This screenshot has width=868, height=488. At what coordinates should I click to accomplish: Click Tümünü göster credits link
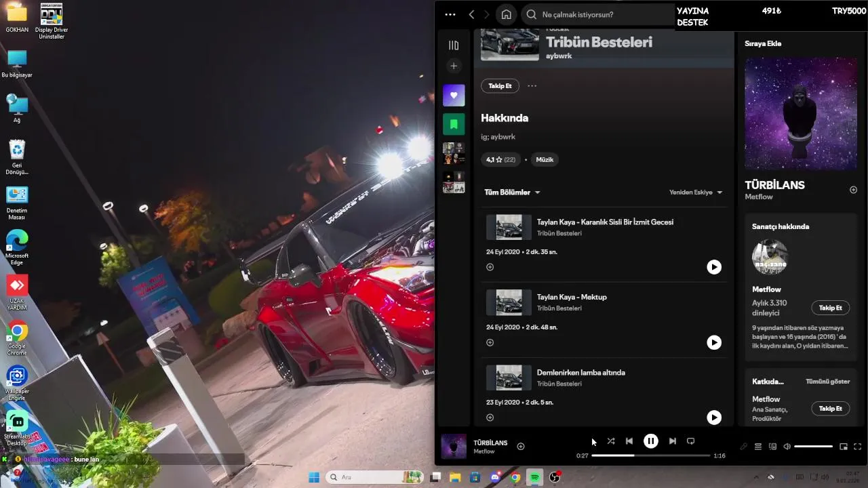(827, 382)
